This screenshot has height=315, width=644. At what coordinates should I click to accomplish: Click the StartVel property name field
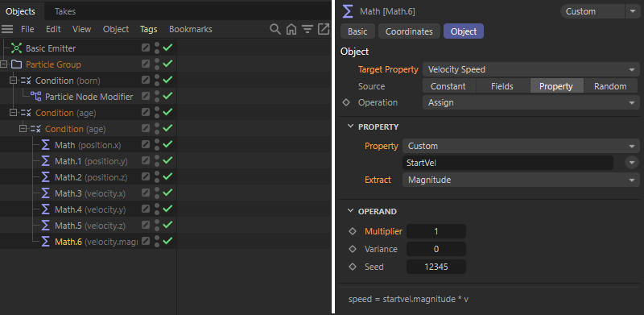coord(508,163)
